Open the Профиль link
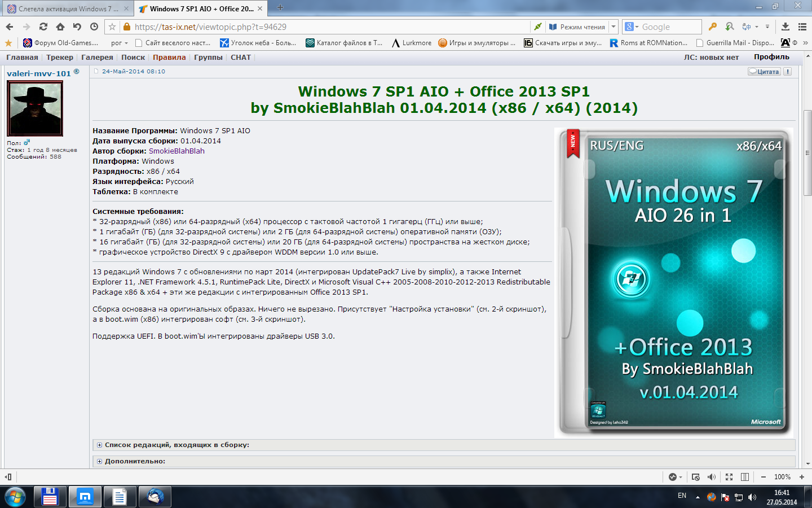Image resolution: width=812 pixels, height=508 pixels. (x=771, y=57)
